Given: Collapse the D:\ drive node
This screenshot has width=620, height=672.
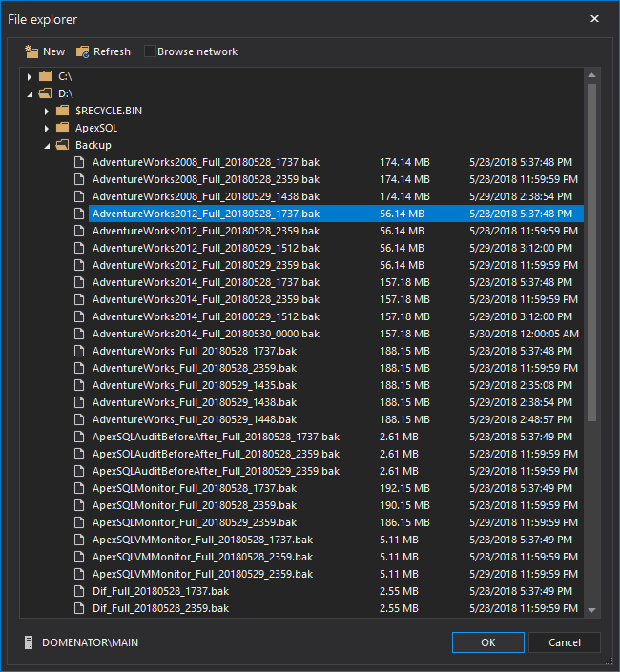Looking at the screenshot, I should point(30,93).
